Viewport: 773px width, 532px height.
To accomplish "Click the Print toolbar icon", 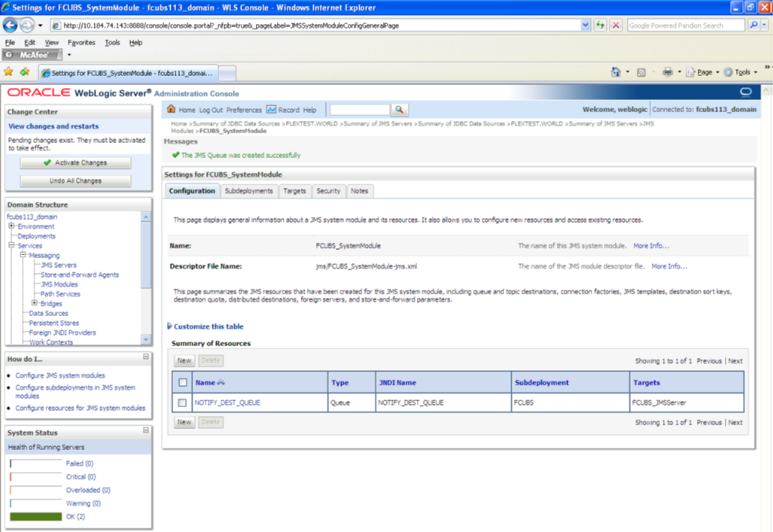I will 668,72.
